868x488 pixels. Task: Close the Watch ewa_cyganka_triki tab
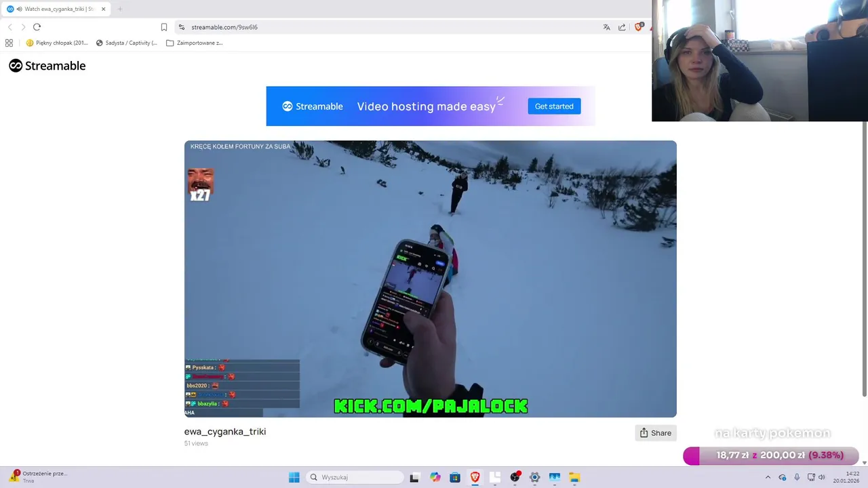click(103, 9)
